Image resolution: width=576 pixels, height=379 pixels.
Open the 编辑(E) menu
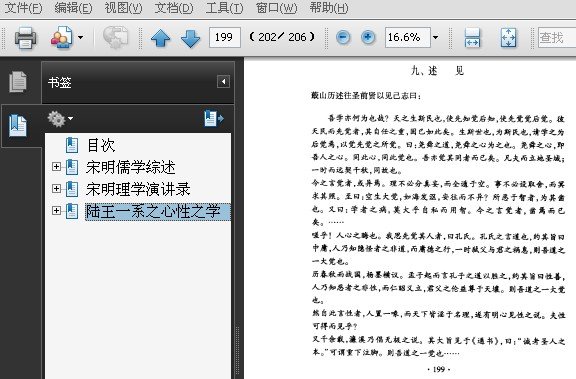[x=73, y=8]
